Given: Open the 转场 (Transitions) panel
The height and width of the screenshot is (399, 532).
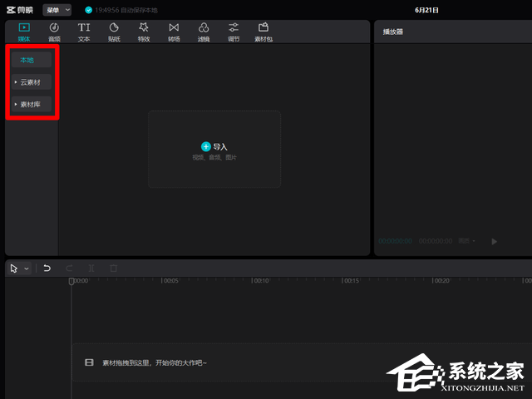Looking at the screenshot, I should (174, 32).
